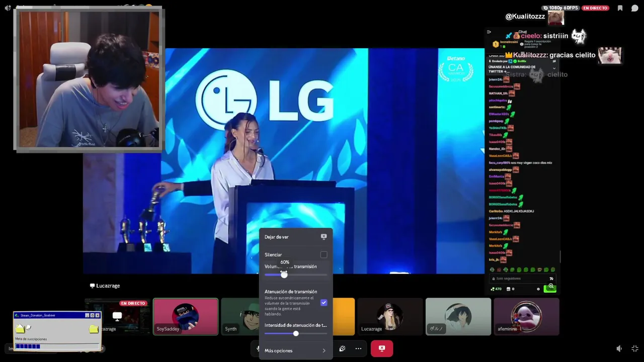This screenshot has height=362, width=644.
Task: Click the emote picker icon in chat input
Action: click(551, 278)
